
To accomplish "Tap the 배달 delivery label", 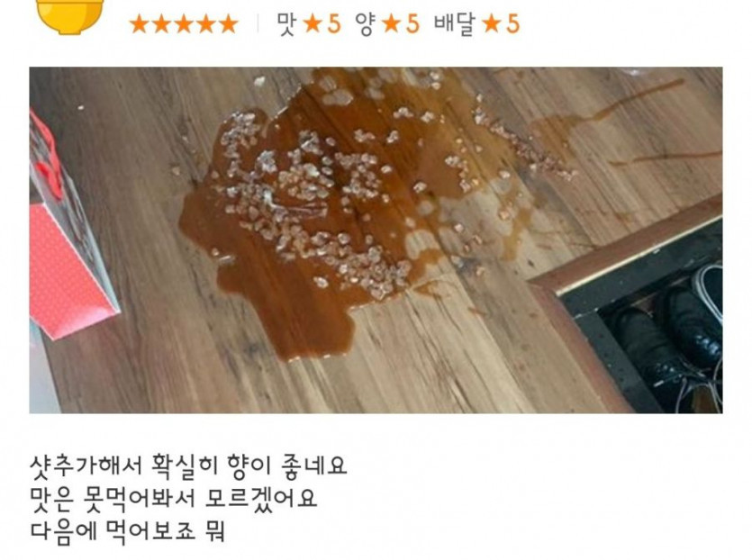I will (x=455, y=24).
